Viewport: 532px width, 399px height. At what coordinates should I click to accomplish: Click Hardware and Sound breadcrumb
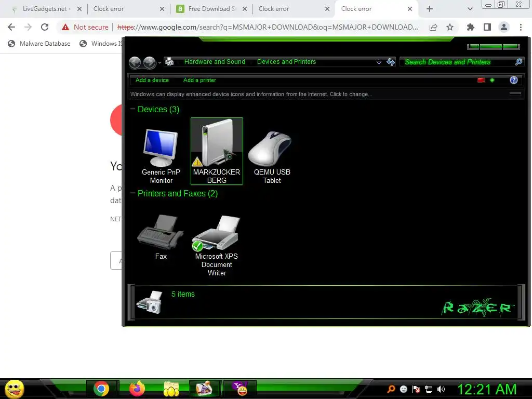coord(215,62)
